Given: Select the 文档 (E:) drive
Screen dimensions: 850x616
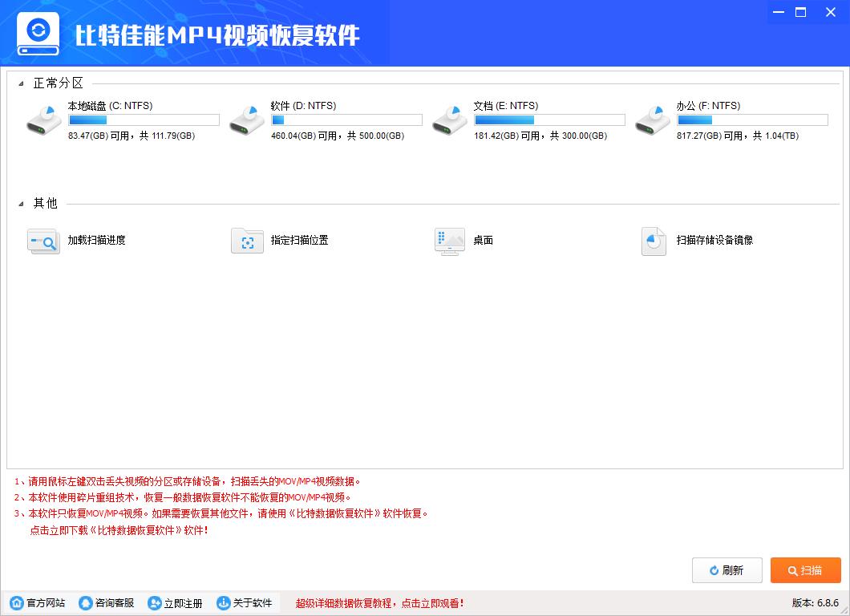Looking at the screenshot, I should coord(525,119).
